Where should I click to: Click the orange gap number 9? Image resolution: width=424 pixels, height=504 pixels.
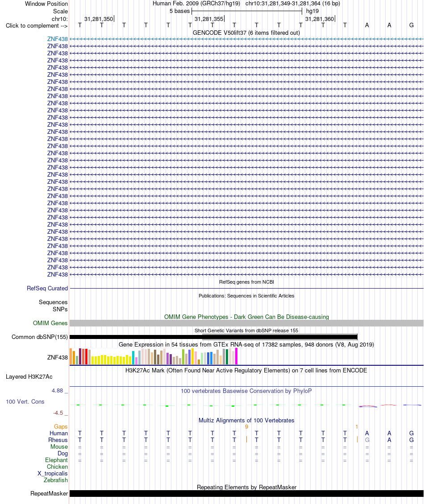pos(246,427)
